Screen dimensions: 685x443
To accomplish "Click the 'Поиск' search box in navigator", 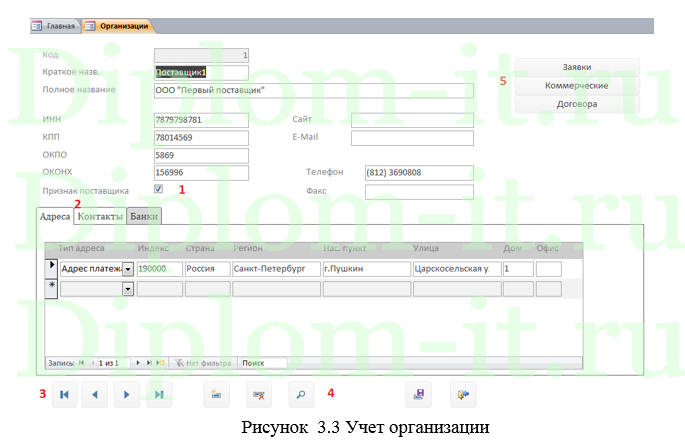I will click(264, 363).
